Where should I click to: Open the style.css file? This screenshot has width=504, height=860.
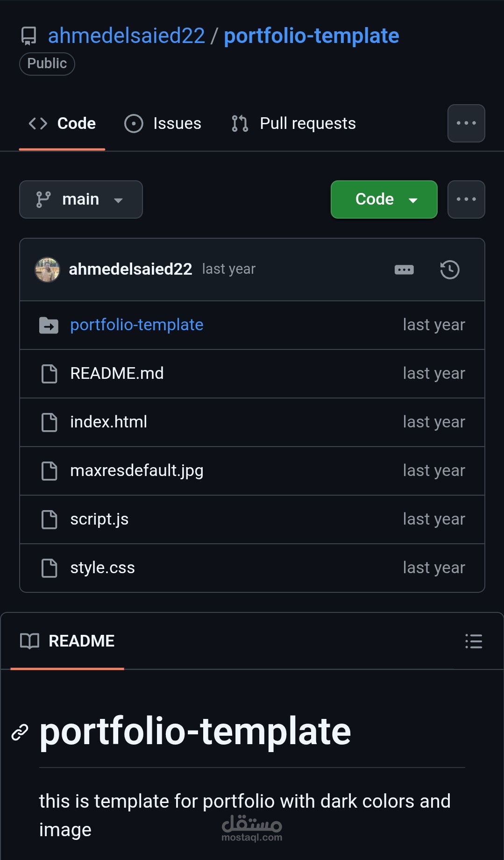(x=102, y=568)
